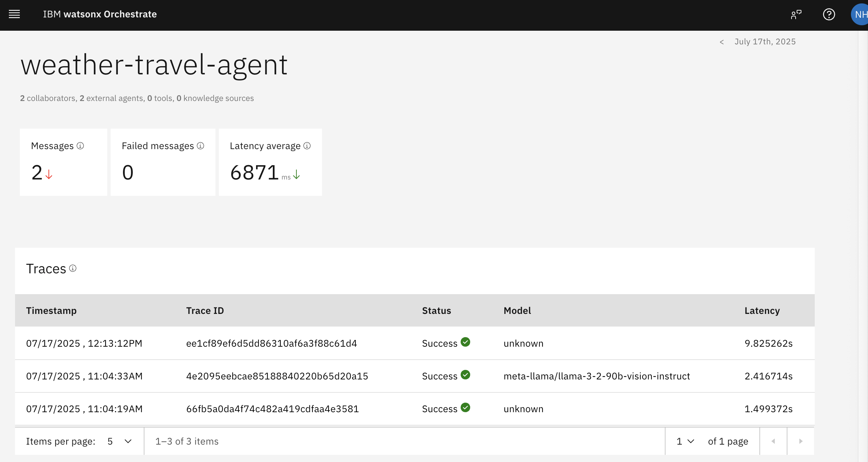Show info tooltip next to Traces heading

[73, 268]
